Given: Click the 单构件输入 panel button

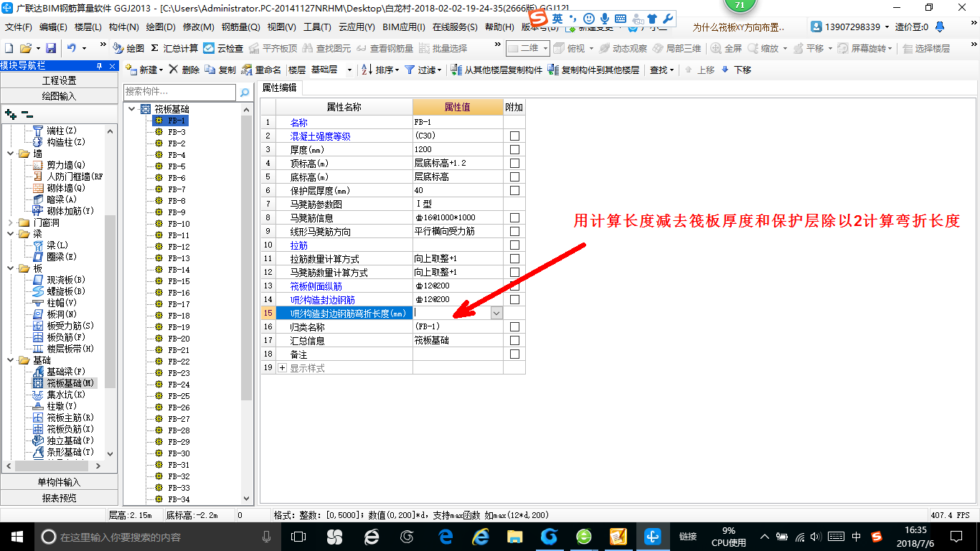Looking at the screenshot, I should tap(59, 482).
